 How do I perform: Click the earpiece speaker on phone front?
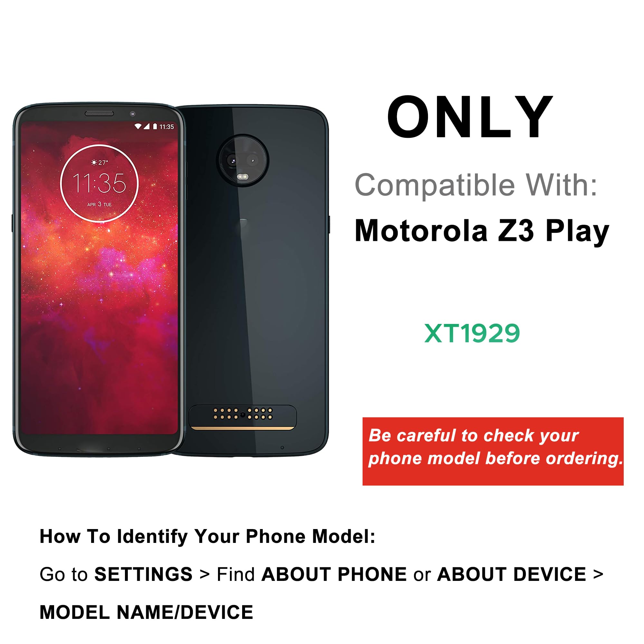99,114
